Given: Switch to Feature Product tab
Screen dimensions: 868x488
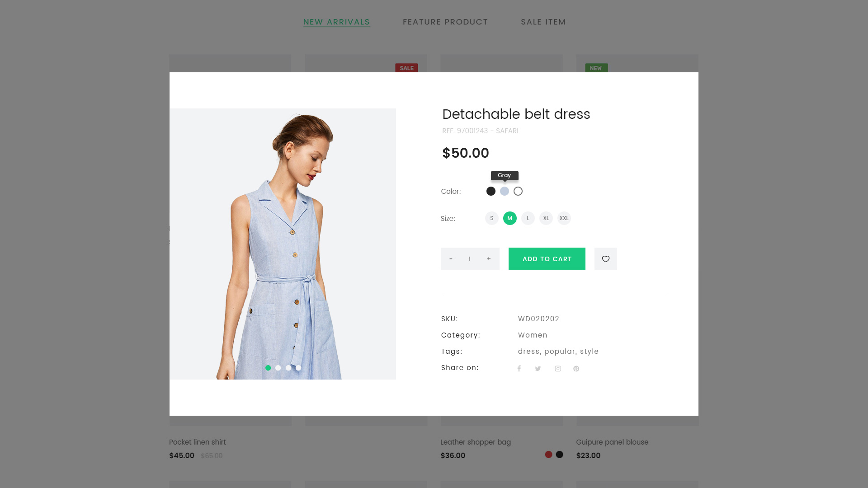Looking at the screenshot, I should coord(445,22).
